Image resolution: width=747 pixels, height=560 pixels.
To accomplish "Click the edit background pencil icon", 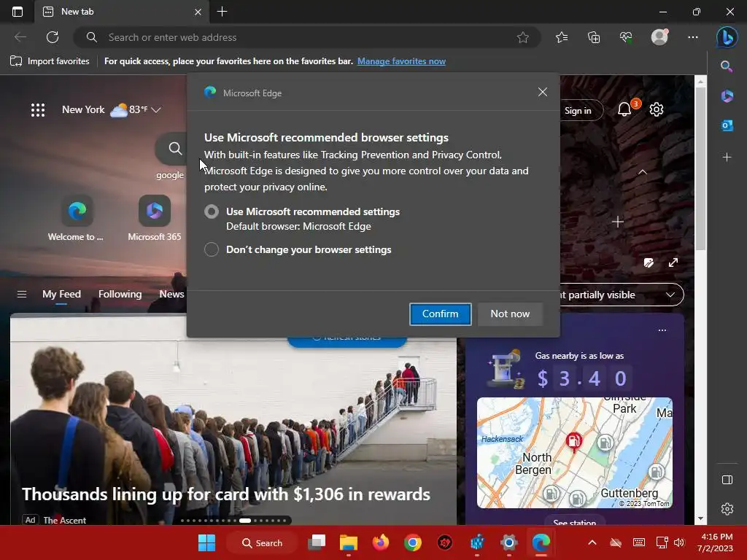I will pos(649,262).
